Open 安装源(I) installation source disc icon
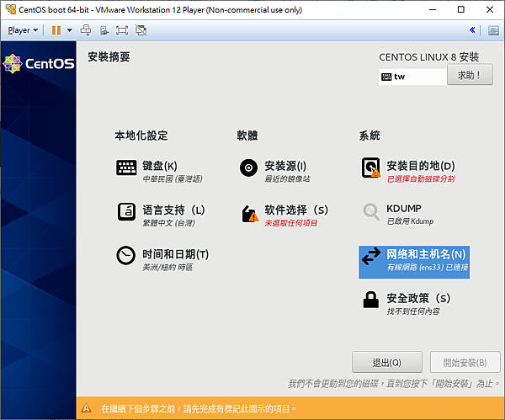The image size is (505, 420). (x=248, y=167)
